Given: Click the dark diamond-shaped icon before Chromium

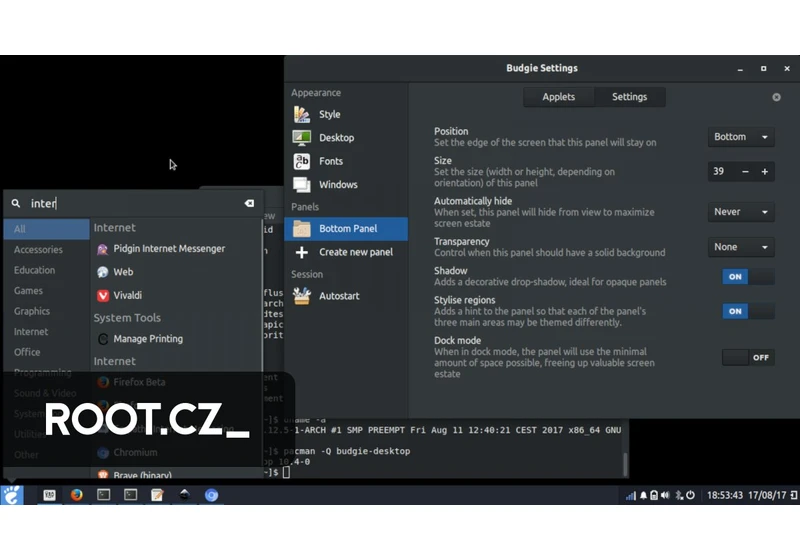Looking at the screenshot, I should point(184,494).
